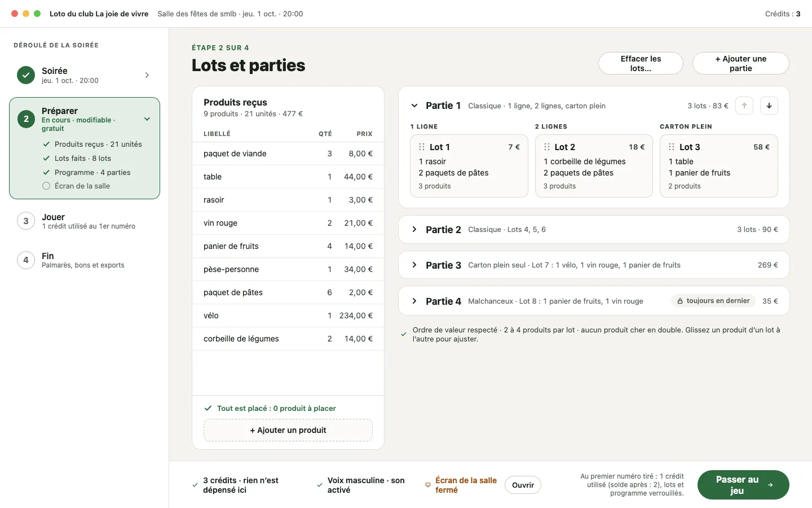
Task: Click the step 3 circle for Jouer
Action: (x=26, y=221)
